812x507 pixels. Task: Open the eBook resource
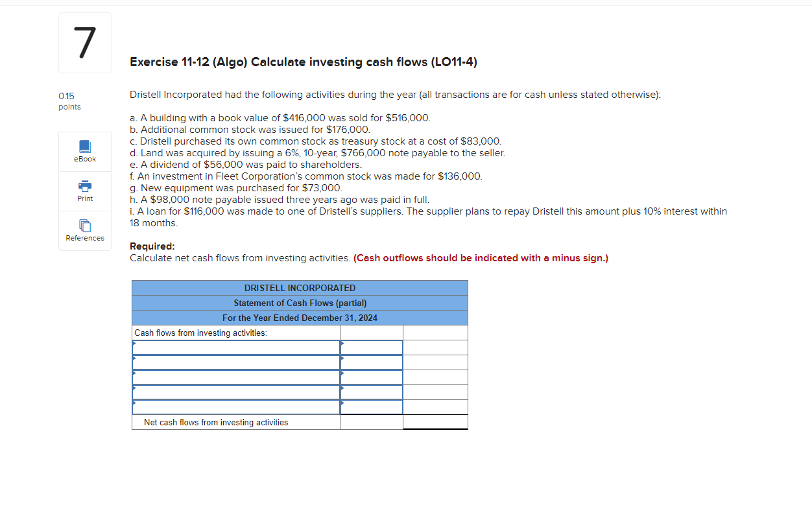pyautogui.click(x=84, y=151)
